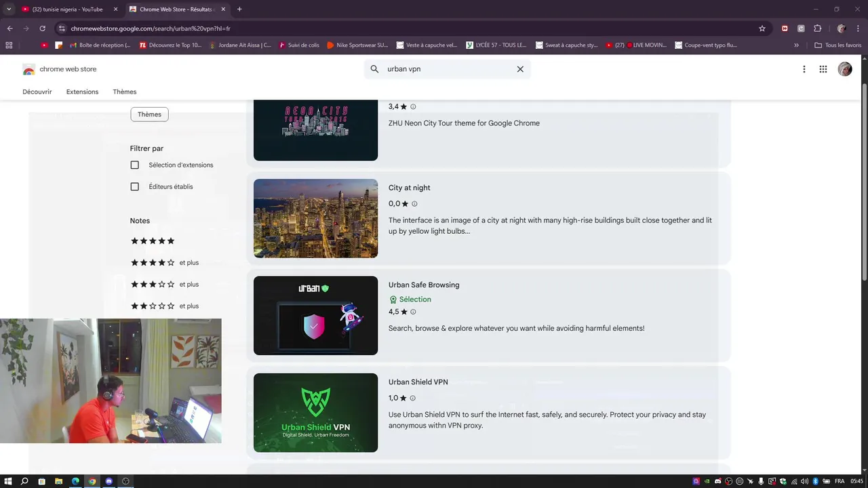
Task: Go back to the previous page
Action: click(x=9, y=28)
